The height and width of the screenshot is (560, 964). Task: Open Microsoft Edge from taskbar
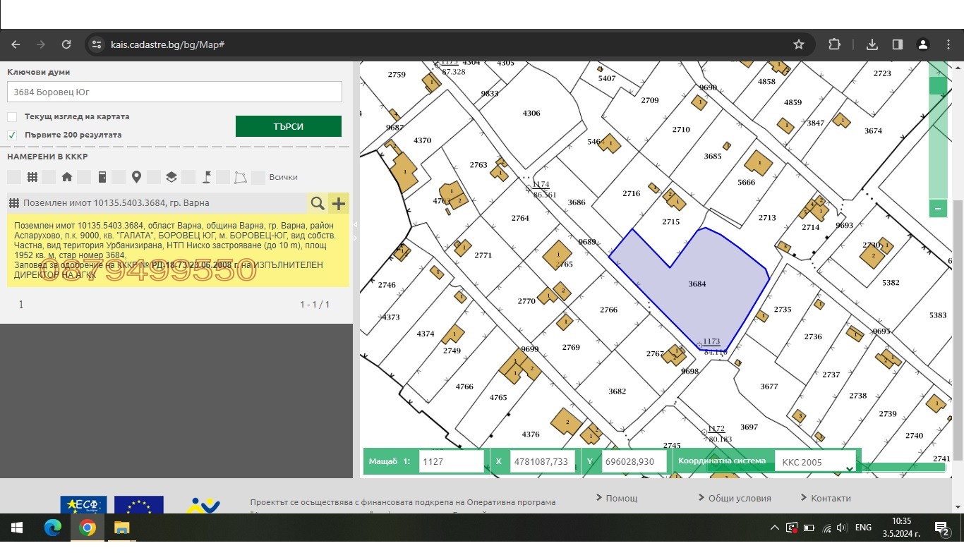tap(53, 528)
